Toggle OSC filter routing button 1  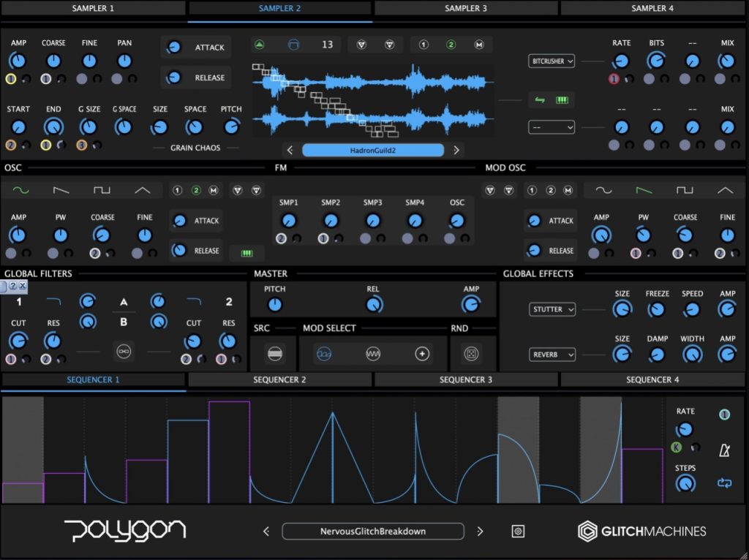tap(177, 191)
